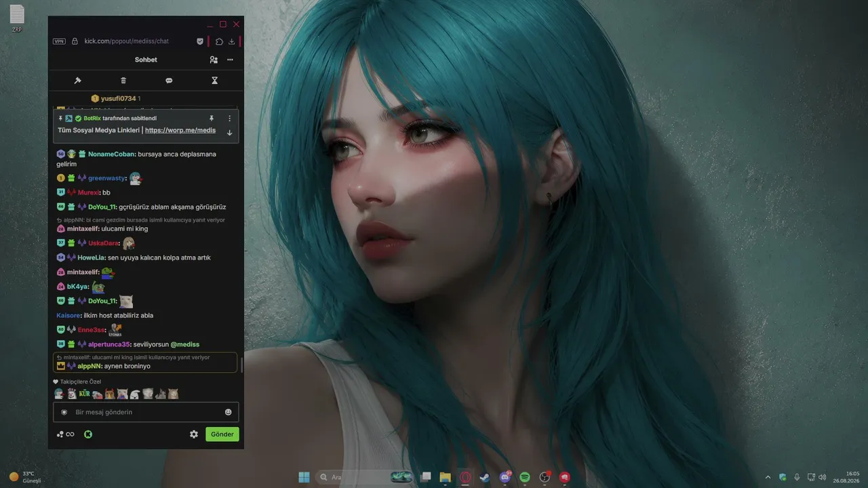Unpin the BotRix pinned message

tap(211, 118)
